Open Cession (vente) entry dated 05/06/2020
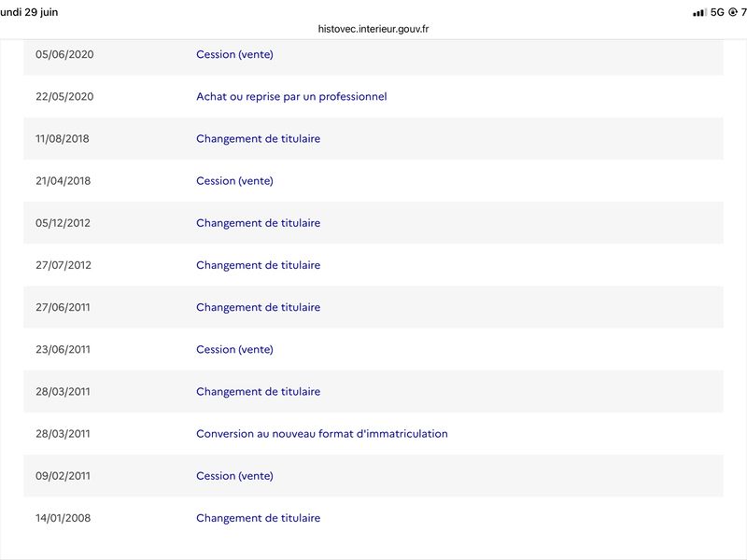 234,54
